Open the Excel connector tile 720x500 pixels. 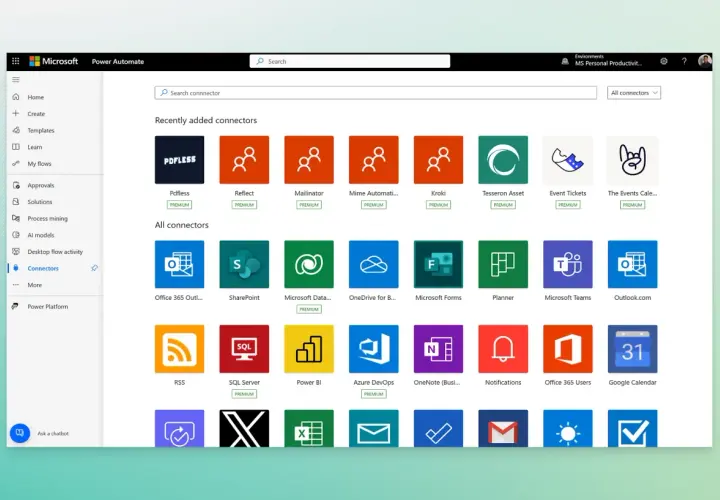tap(309, 428)
